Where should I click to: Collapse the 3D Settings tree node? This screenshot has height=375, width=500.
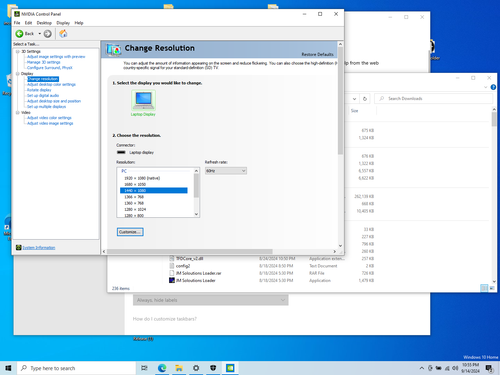click(x=18, y=51)
